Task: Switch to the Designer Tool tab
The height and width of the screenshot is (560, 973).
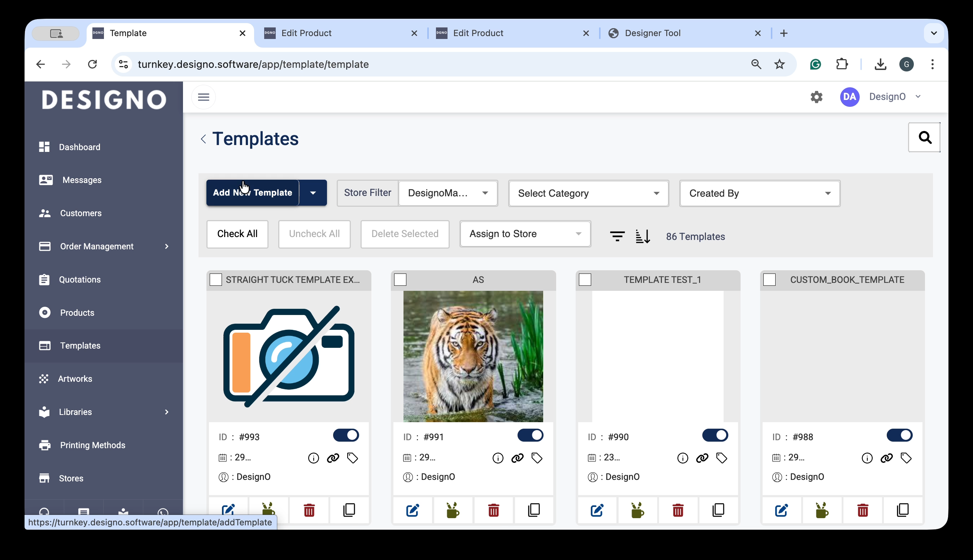Action: [x=653, y=33]
